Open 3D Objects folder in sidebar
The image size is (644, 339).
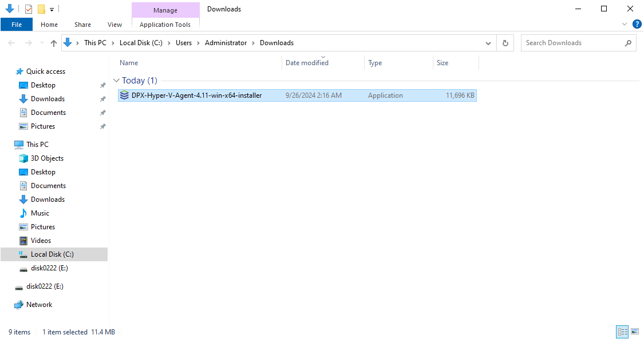47,158
